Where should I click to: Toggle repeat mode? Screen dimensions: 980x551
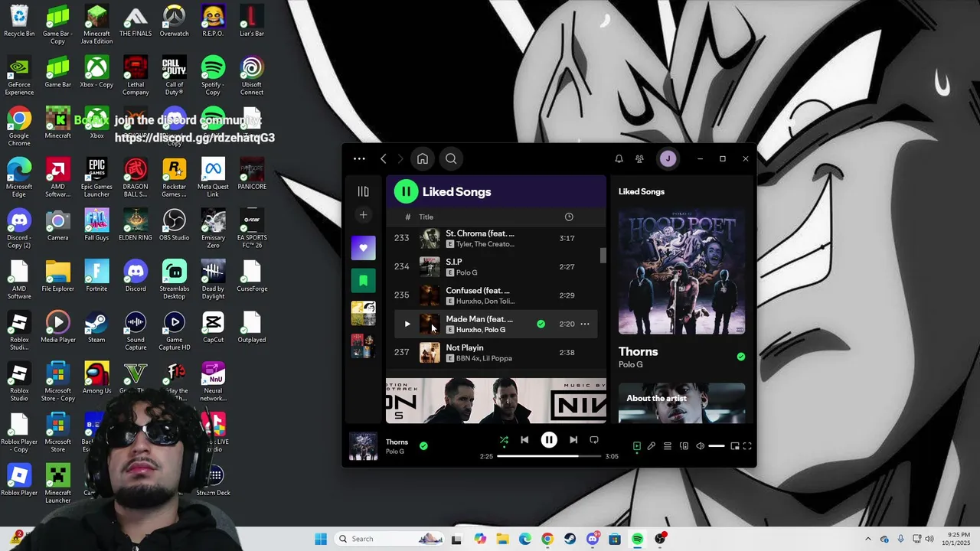594,440
